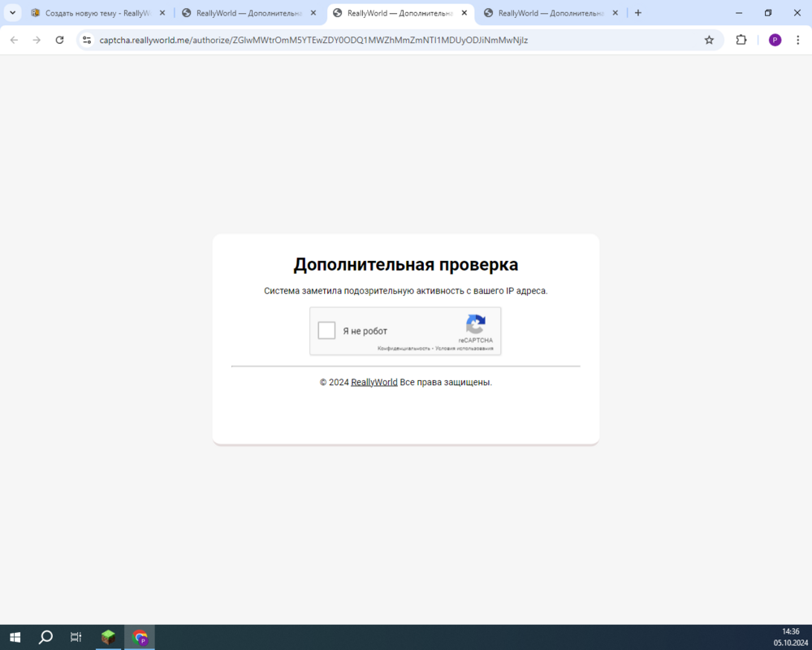Close the last ReallyWorld tab
This screenshot has height=650, width=812.
[x=615, y=13]
